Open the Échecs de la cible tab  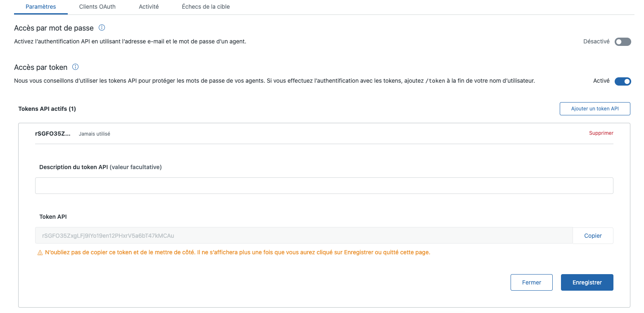click(x=206, y=7)
